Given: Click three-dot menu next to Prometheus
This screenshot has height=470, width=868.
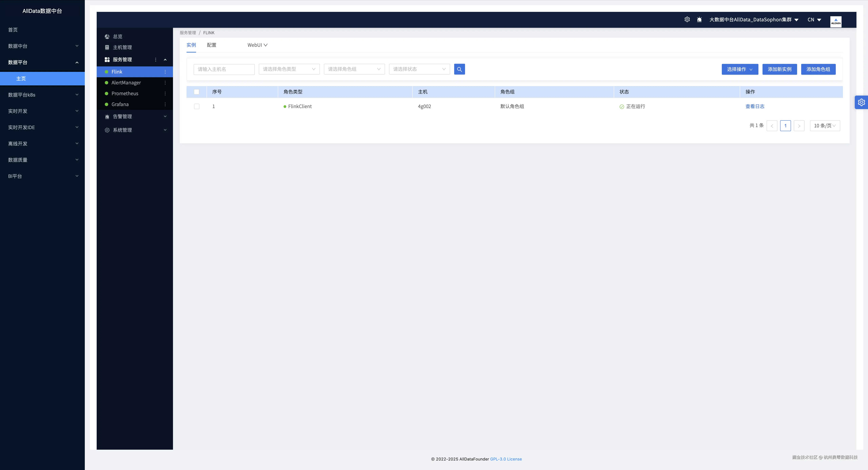Looking at the screenshot, I should click(x=165, y=93).
